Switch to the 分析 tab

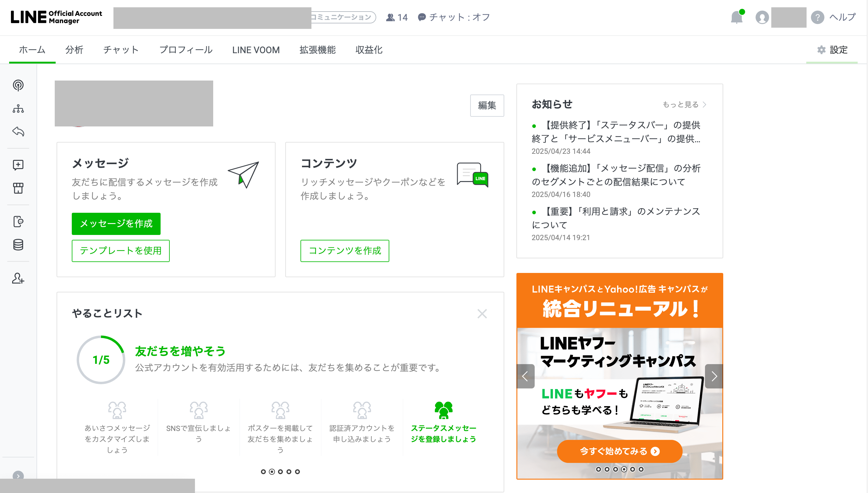74,50
